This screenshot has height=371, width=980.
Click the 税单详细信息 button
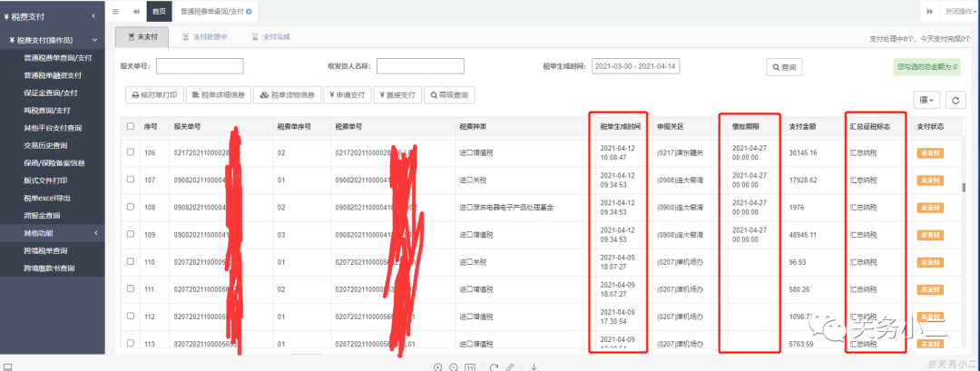click(218, 95)
